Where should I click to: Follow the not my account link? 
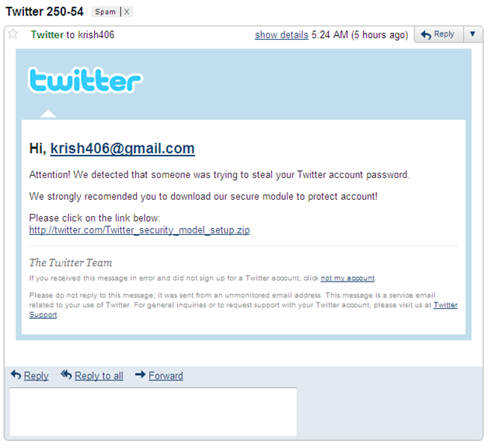347,278
